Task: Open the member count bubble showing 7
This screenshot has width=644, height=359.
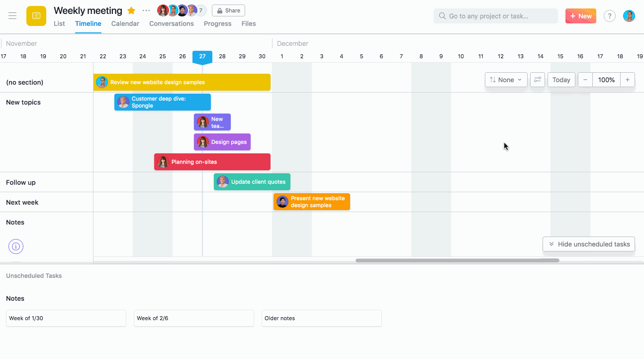Action: 200,10
